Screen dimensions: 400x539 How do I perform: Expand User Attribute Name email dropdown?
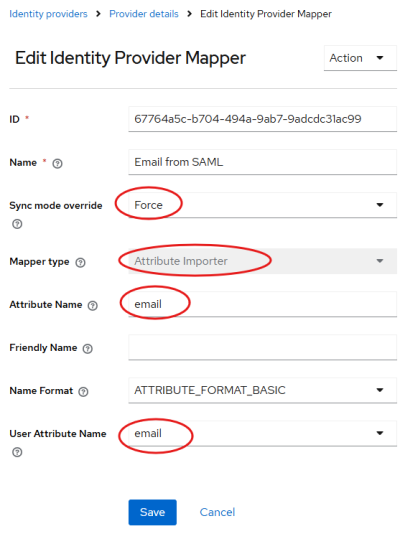pyautogui.click(x=263, y=433)
